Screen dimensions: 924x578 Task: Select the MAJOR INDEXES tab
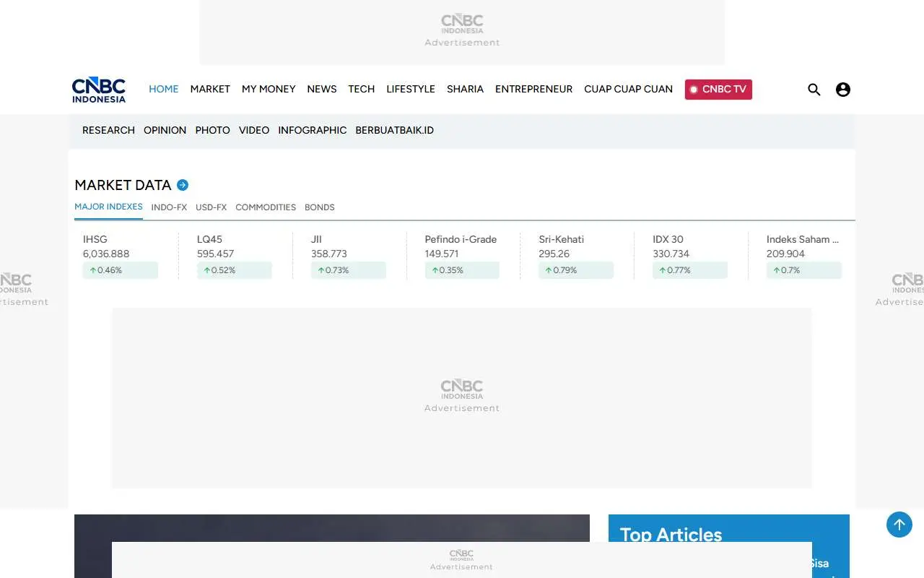coord(108,207)
